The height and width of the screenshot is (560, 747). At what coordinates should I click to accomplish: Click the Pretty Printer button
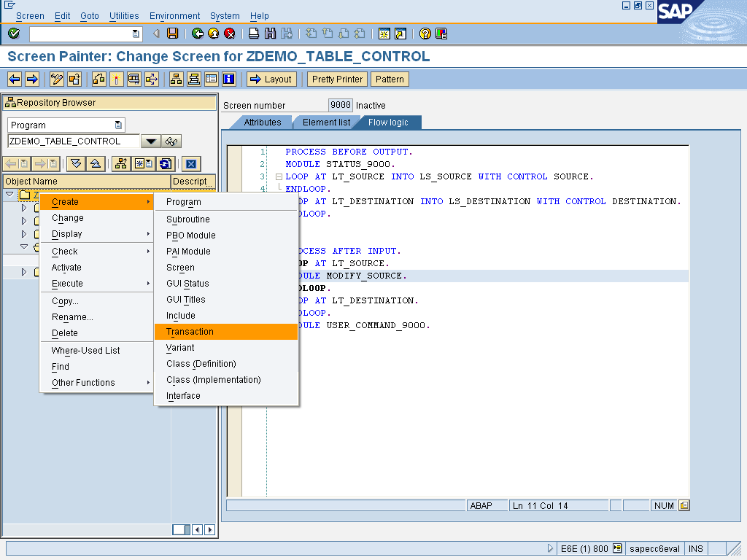[x=336, y=79]
